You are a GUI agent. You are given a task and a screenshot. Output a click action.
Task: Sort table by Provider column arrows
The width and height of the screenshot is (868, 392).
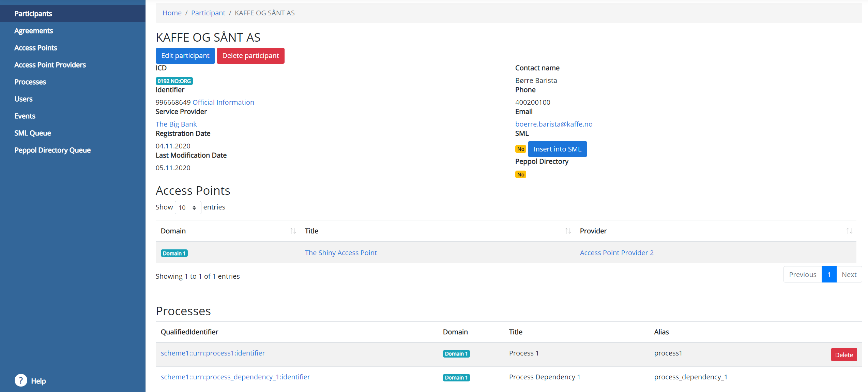tap(849, 231)
